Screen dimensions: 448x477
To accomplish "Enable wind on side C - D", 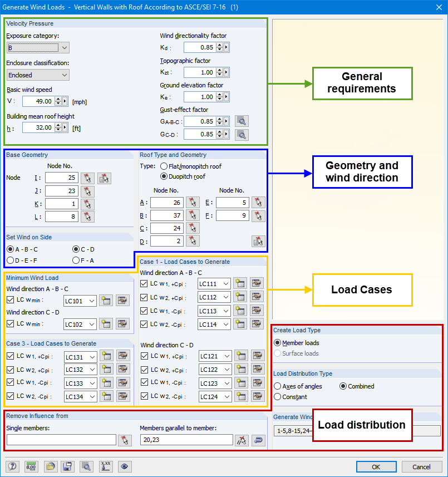I will tap(76, 249).
